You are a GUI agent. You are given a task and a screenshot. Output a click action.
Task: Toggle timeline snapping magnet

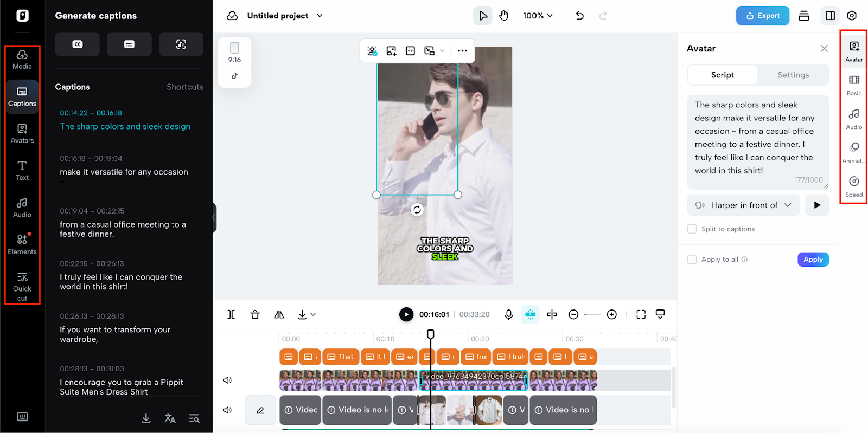tap(531, 314)
